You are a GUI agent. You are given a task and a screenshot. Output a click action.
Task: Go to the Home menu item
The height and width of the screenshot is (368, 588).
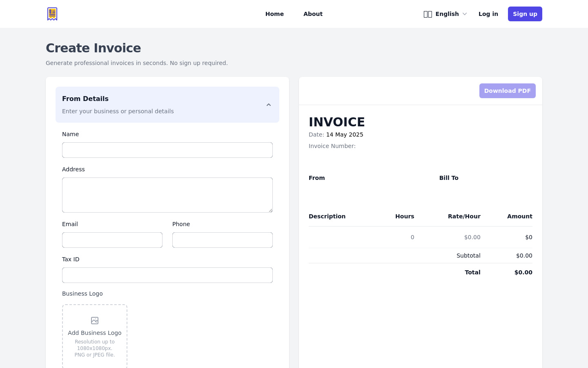(274, 14)
